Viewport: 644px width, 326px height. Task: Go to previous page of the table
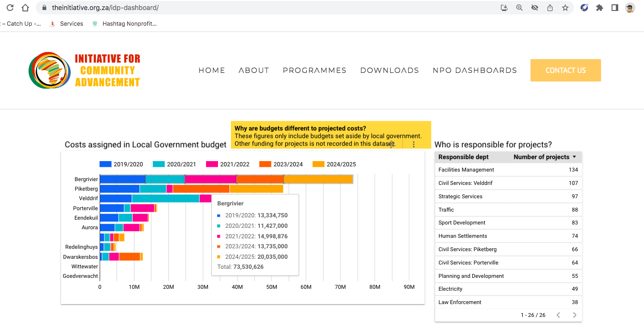coord(558,315)
